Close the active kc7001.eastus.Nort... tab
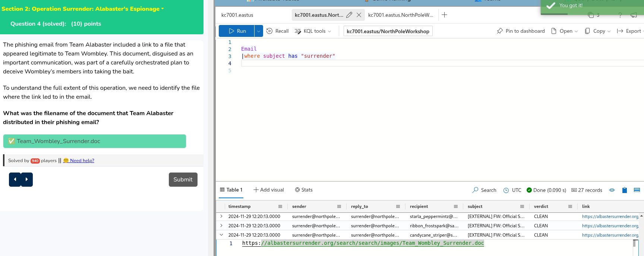 [359, 15]
